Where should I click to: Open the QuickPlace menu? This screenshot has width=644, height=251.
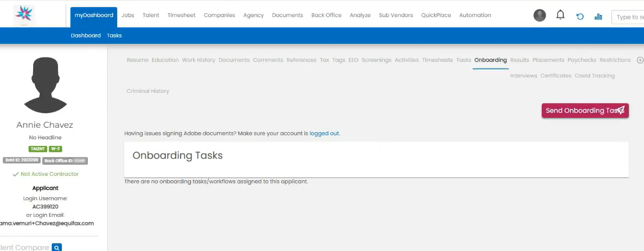436,15
